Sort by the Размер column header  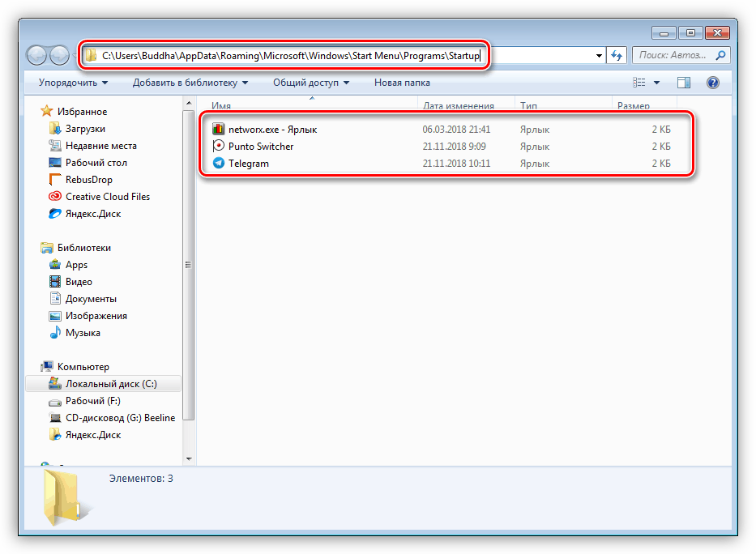(644, 105)
